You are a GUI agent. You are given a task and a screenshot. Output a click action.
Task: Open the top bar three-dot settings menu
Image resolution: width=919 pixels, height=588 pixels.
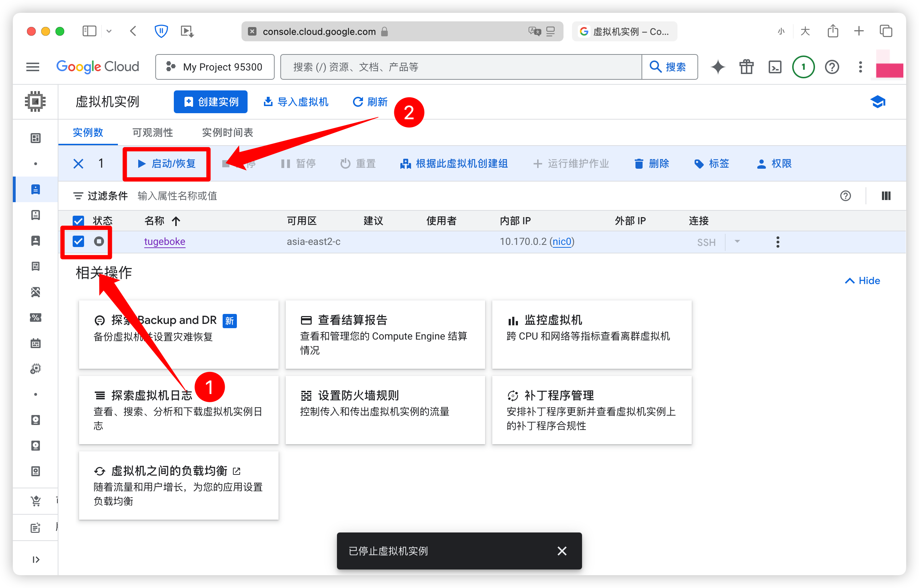pos(860,67)
